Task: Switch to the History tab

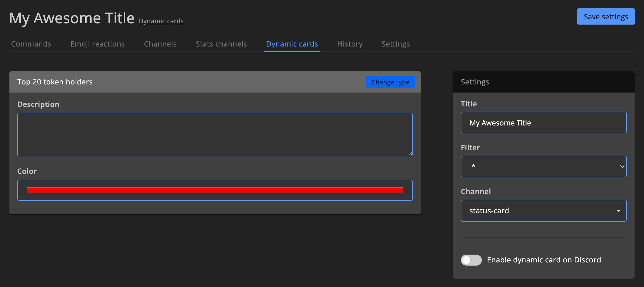Action: [x=349, y=44]
